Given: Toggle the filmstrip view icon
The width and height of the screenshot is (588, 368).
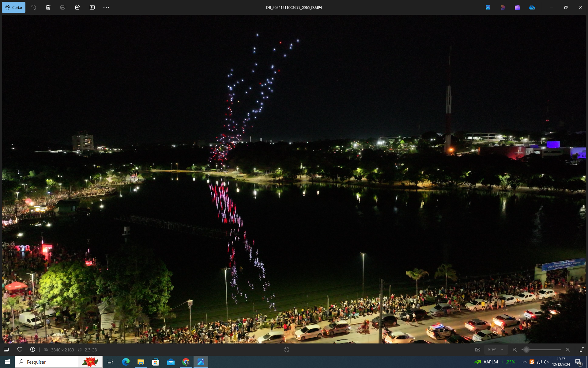Looking at the screenshot, I should pyautogui.click(x=6, y=350).
